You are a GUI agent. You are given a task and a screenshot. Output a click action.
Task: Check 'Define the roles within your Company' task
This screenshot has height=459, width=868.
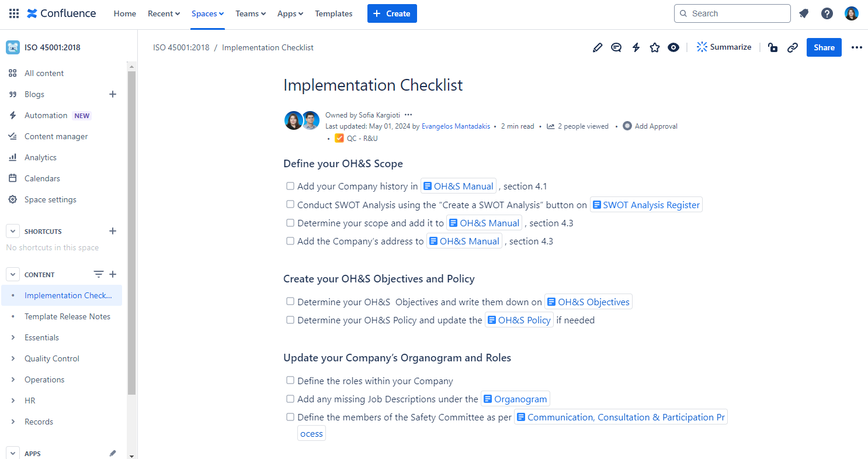tap(290, 380)
